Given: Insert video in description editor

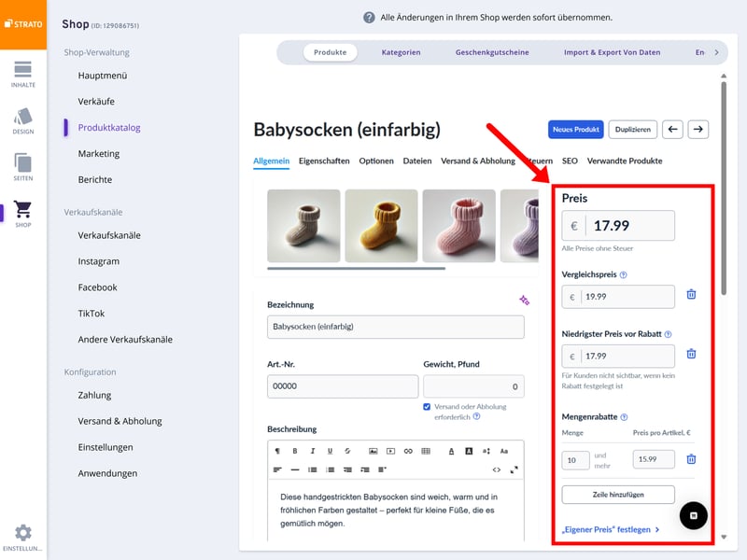Looking at the screenshot, I should [x=390, y=451].
